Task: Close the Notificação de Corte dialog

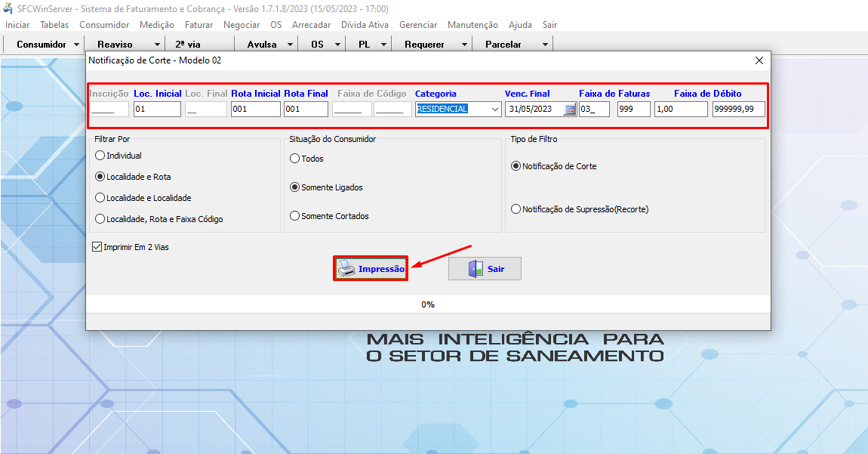Action: [x=759, y=60]
